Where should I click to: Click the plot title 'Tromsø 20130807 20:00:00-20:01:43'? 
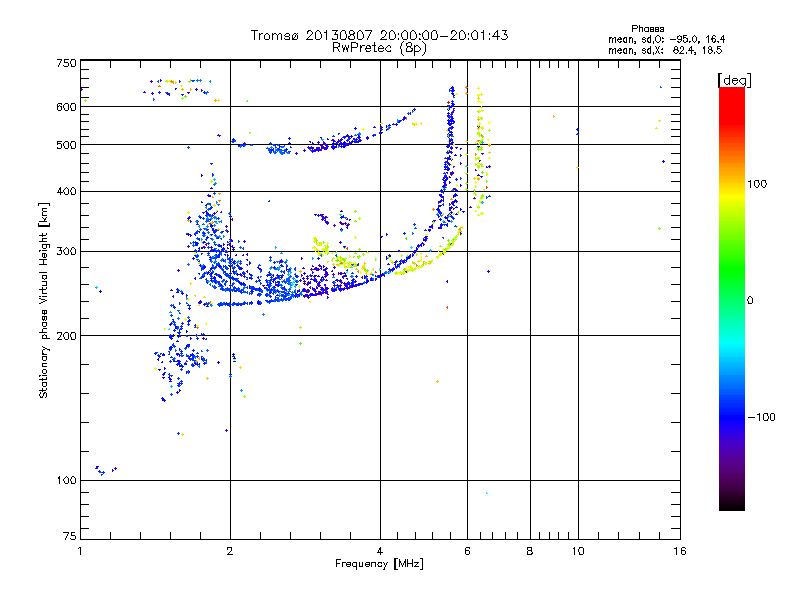[x=379, y=35]
